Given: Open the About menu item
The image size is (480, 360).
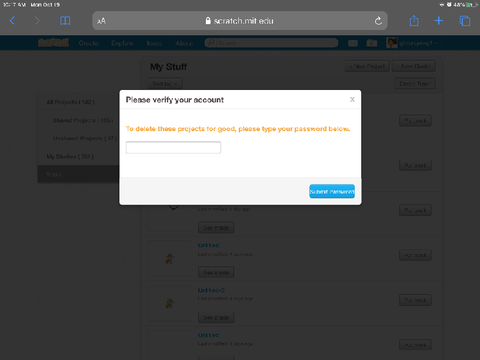Looking at the screenshot, I should tap(184, 43).
